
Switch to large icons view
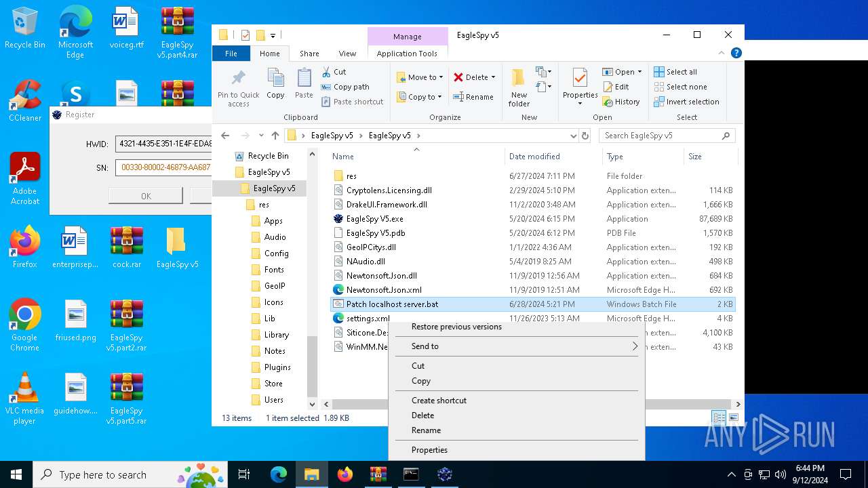734,418
